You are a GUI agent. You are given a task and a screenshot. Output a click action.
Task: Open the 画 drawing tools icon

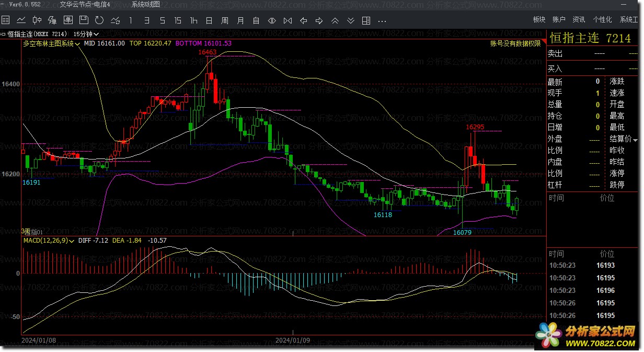click(68, 20)
